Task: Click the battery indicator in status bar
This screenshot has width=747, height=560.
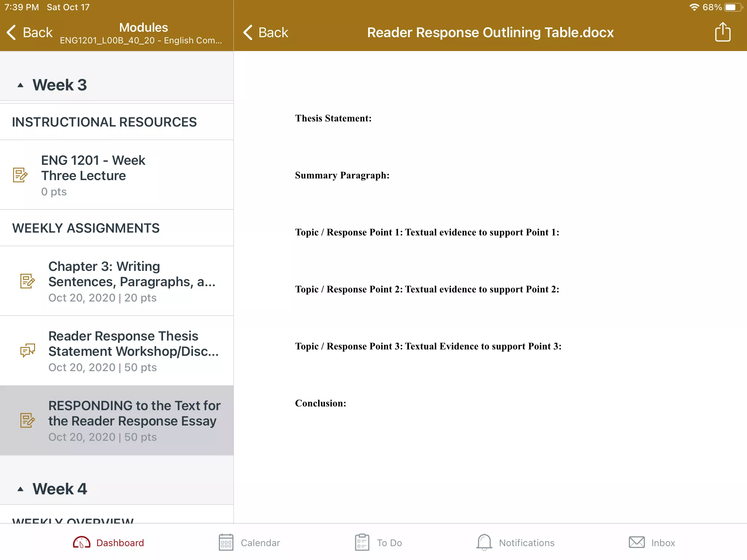Action: (x=733, y=7)
